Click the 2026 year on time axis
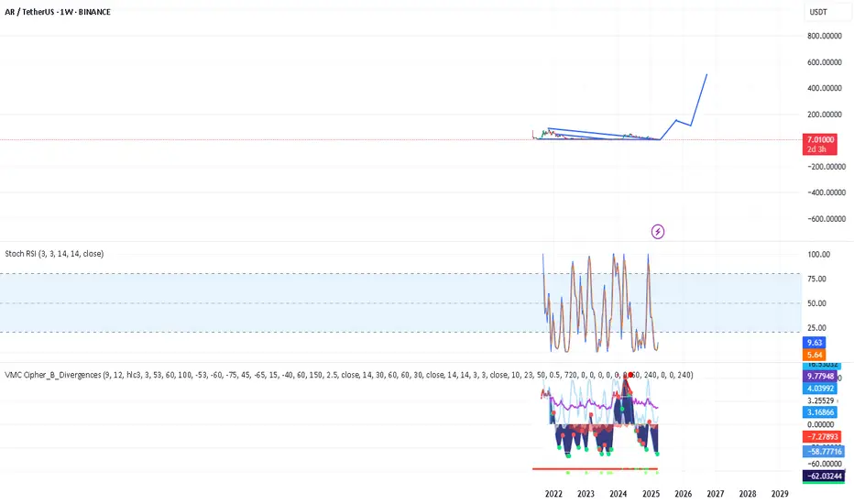Image resolution: width=854 pixels, height=504 pixels. tap(683, 494)
